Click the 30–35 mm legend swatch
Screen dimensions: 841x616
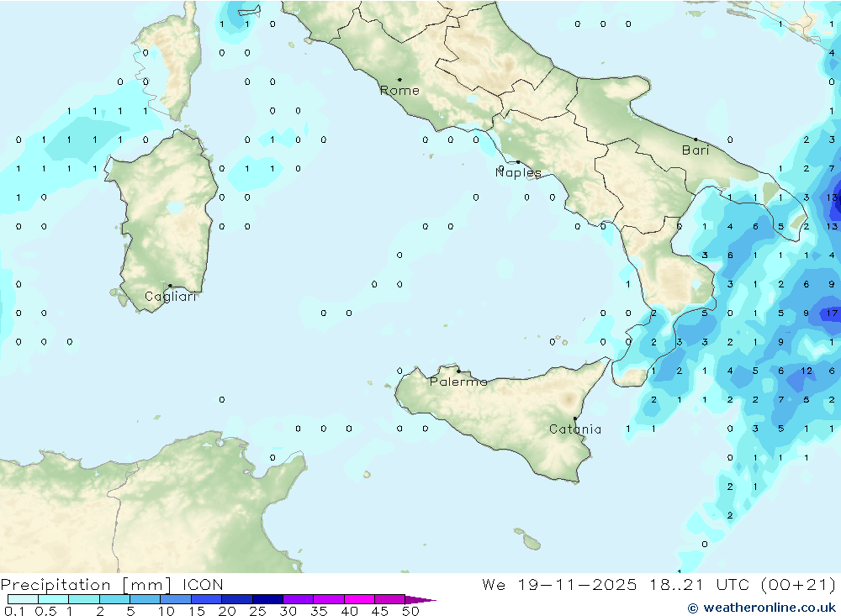point(299,599)
